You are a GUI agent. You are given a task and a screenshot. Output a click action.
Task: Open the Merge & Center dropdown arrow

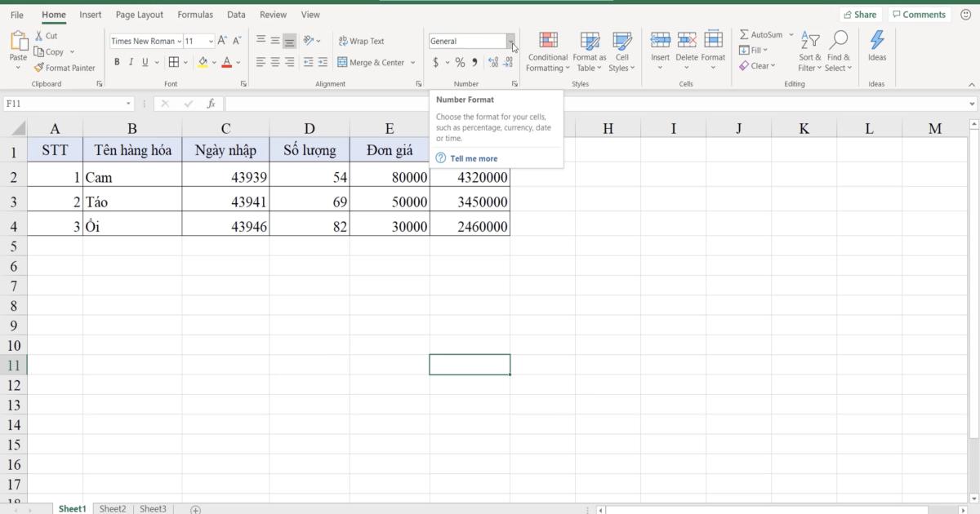tap(413, 62)
